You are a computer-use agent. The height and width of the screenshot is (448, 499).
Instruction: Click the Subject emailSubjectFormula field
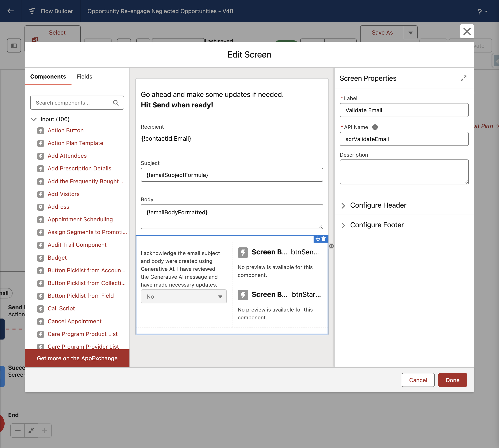click(232, 175)
